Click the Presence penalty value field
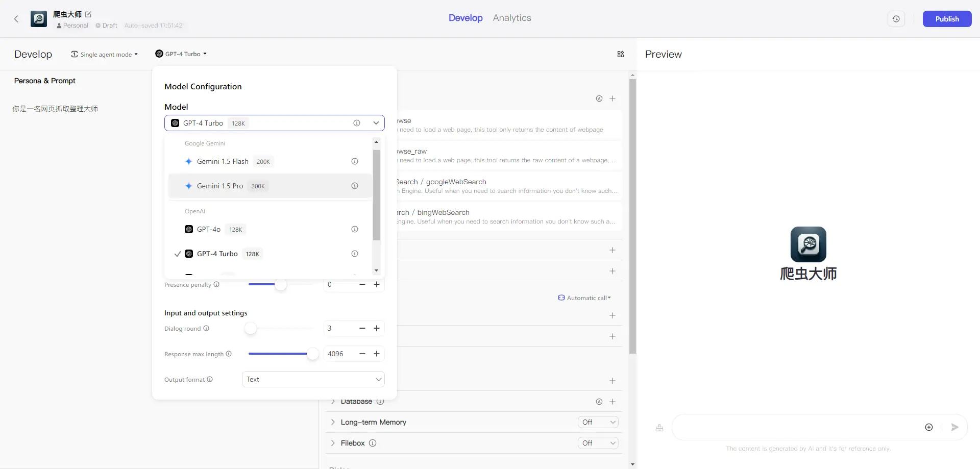Screen dimensions: 980x469 tap(340, 284)
